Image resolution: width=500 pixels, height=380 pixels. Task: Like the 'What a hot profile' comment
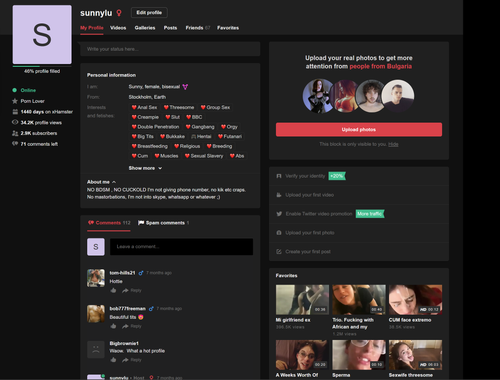pyautogui.click(x=113, y=360)
